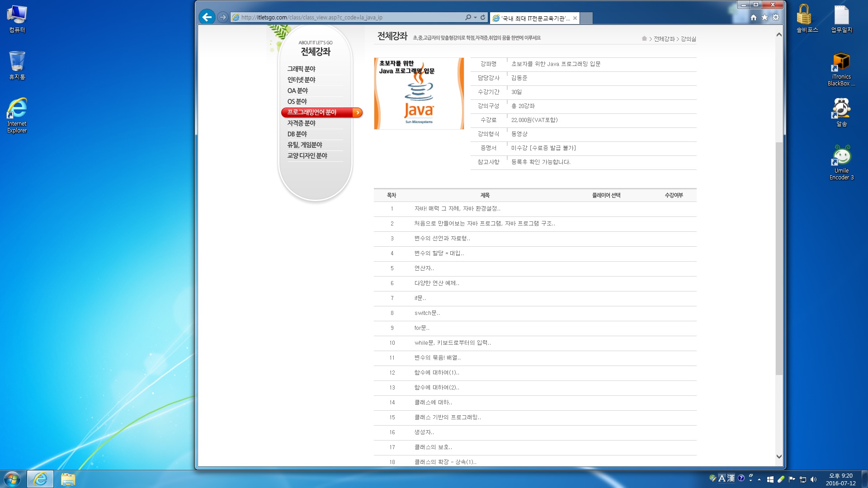Open Windows Explorer folder from taskbar
Image resolution: width=868 pixels, height=488 pixels.
[x=68, y=479]
